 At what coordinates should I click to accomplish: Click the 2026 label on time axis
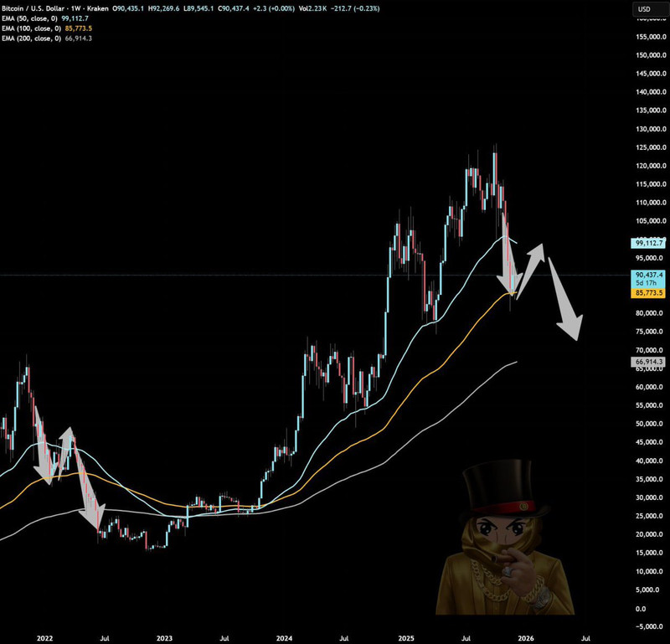[x=526, y=636]
